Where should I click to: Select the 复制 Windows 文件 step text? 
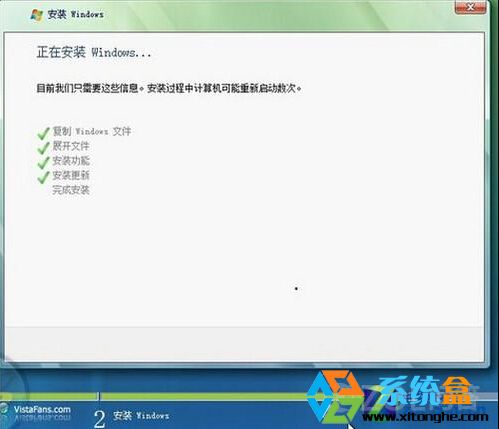click(92, 131)
